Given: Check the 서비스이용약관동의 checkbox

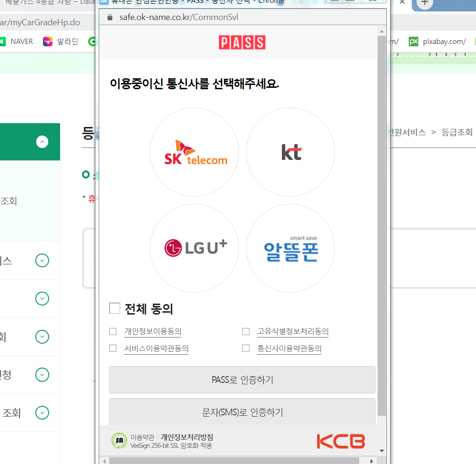Looking at the screenshot, I should click(x=113, y=348).
